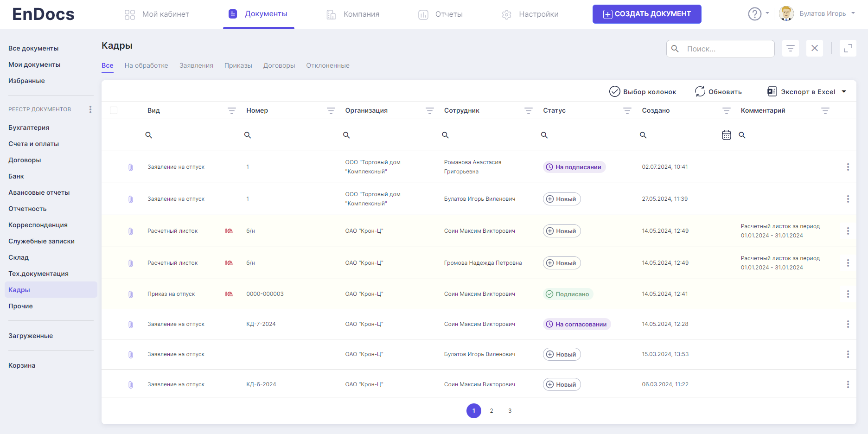This screenshot has width=868, height=434.
Task: Go to page 2 of the table
Action: (x=491, y=411)
